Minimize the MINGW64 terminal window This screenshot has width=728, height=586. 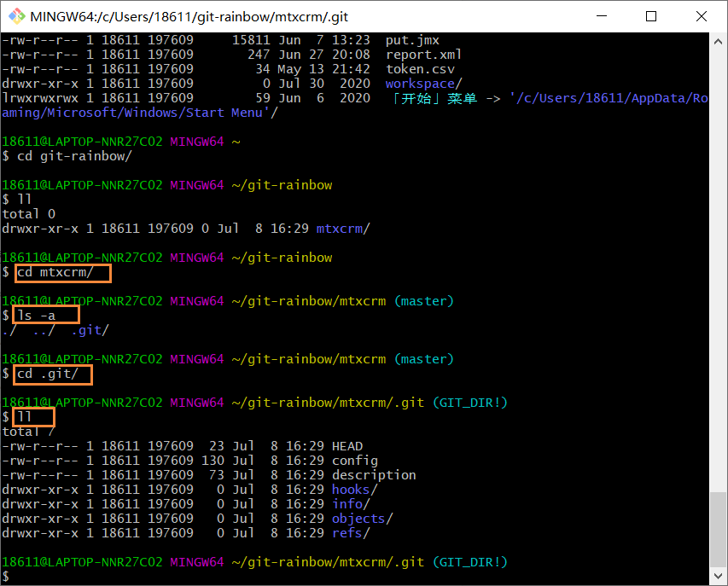(602, 16)
